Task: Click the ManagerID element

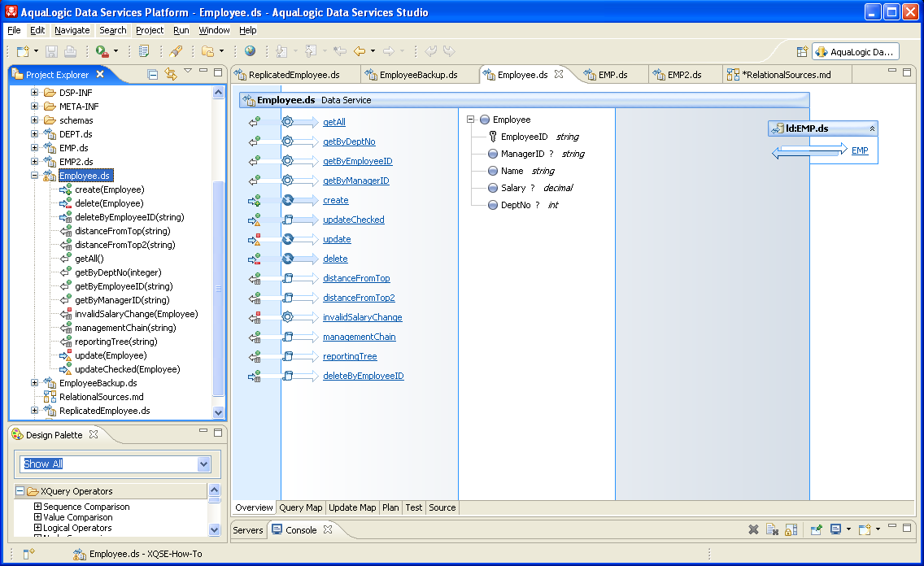Action: (522, 154)
